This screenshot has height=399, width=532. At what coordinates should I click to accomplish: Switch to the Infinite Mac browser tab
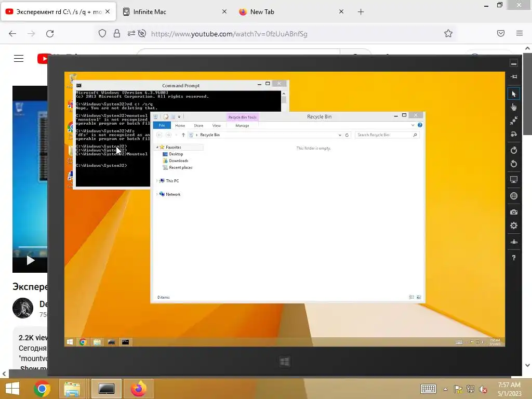pyautogui.click(x=174, y=11)
